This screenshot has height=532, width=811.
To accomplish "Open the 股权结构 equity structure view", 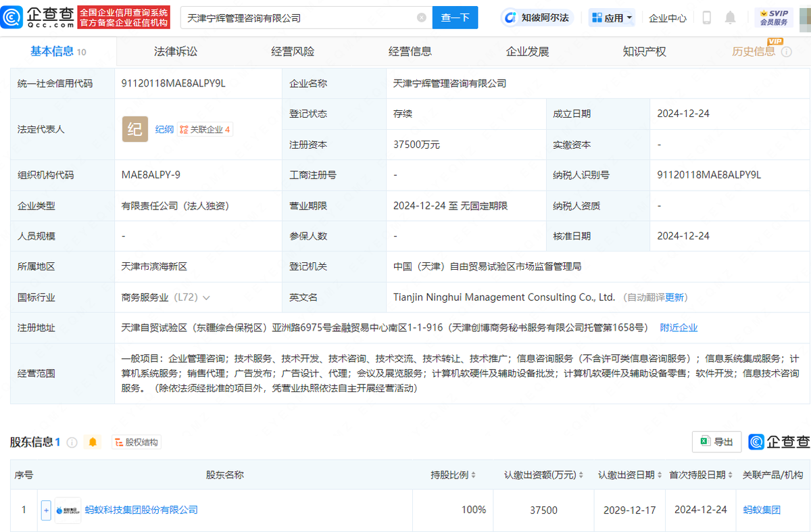I will tap(136, 441).
